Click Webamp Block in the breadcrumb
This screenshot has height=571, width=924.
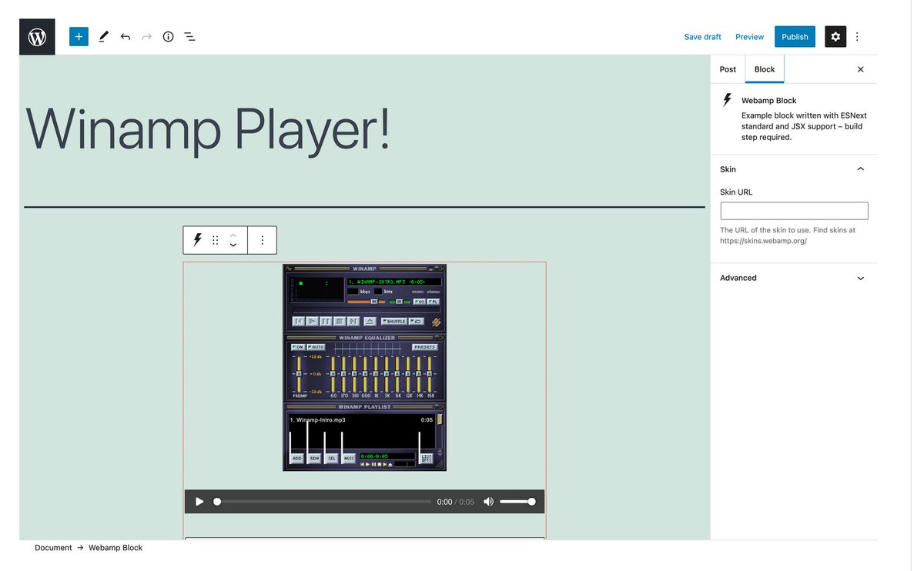115,548
